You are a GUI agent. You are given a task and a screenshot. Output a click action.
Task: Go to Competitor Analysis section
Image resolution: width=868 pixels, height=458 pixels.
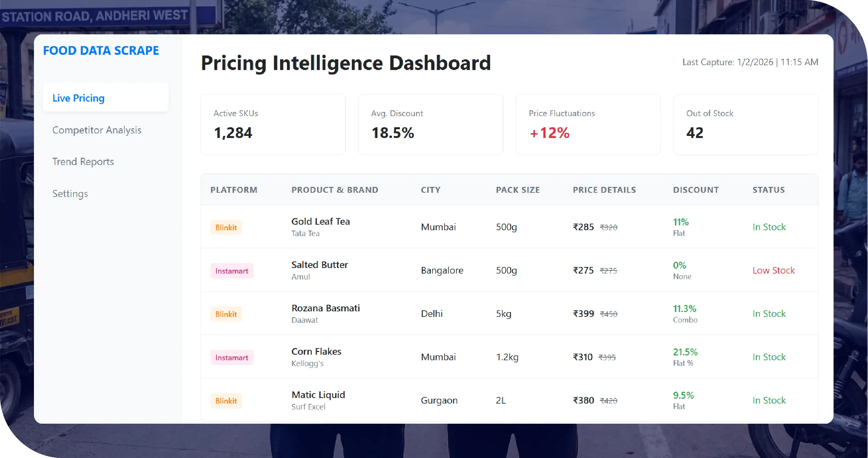[97, 130]
